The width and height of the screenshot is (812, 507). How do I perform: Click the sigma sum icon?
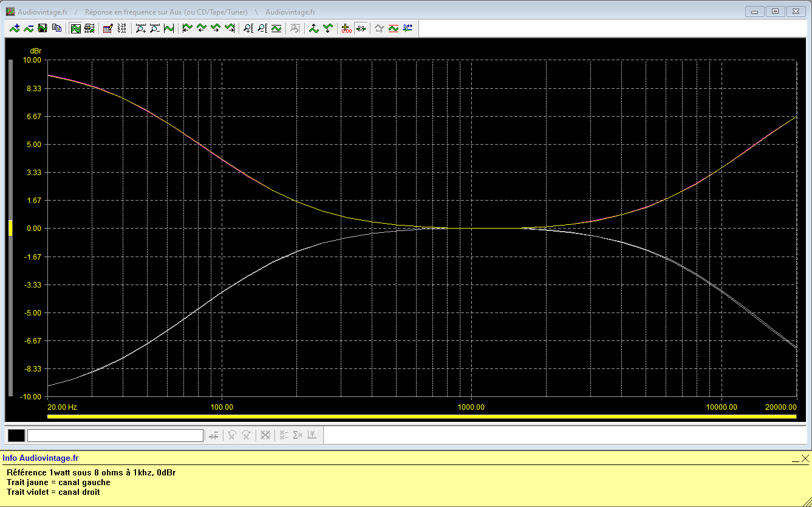pyautogui.click(x=298, y=435)
